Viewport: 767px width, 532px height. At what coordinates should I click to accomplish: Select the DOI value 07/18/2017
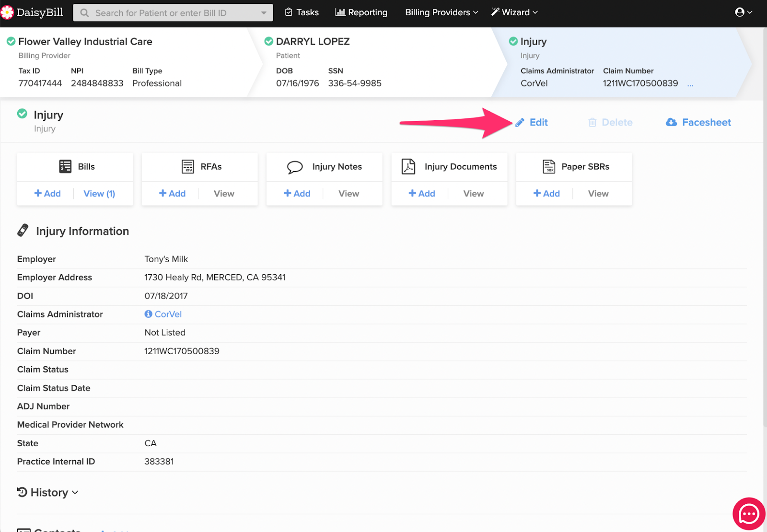click(x=166, y=296)
